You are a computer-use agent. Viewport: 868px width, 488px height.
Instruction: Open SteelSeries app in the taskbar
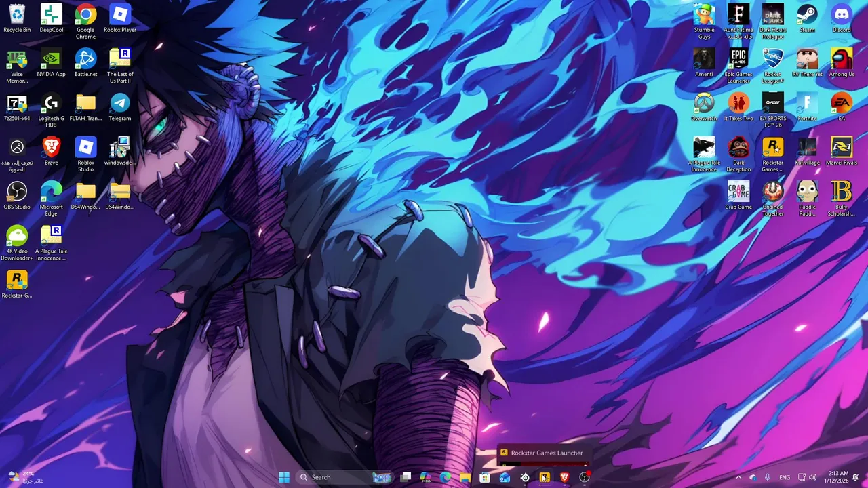tap(525, 477)
